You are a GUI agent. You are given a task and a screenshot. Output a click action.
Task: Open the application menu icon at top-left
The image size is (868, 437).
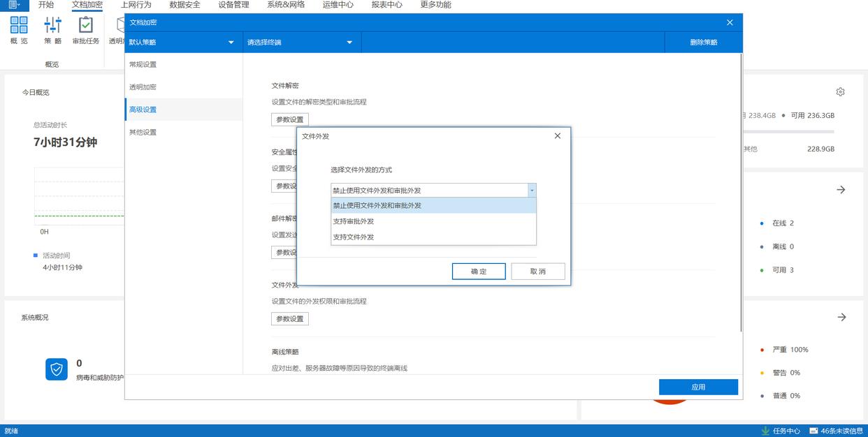14,5
